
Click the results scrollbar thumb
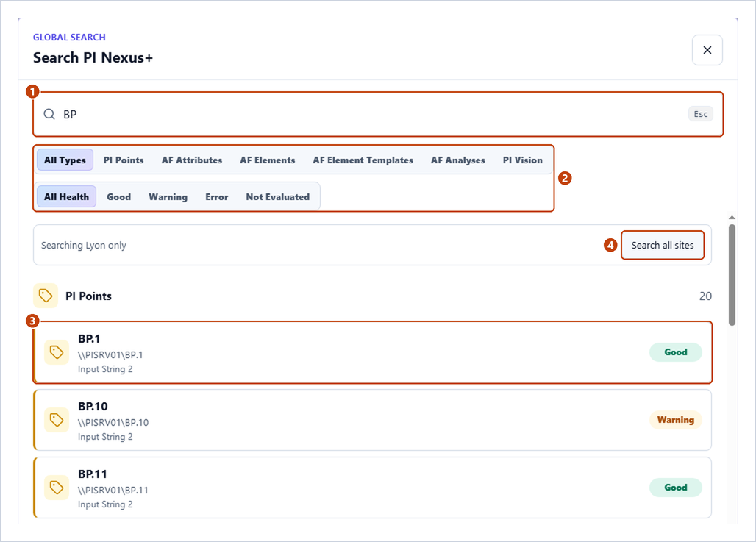pos(732,275)
